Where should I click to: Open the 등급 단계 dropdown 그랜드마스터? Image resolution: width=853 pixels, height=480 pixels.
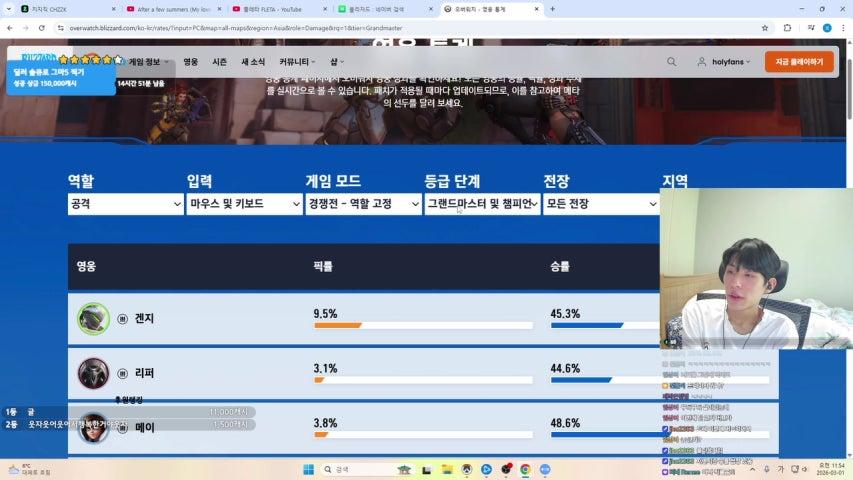(x=483, y=204)
